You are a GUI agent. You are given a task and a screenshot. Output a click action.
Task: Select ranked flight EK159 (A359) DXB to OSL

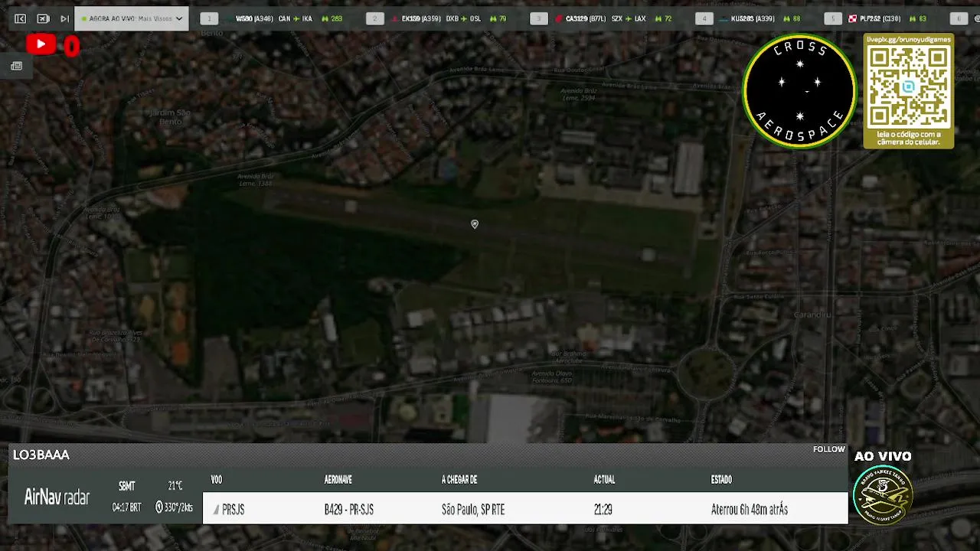pos(441,18)
